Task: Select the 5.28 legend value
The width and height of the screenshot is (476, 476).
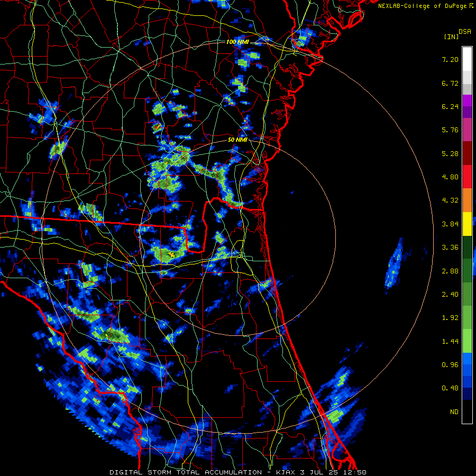Action: coord(450,153)
